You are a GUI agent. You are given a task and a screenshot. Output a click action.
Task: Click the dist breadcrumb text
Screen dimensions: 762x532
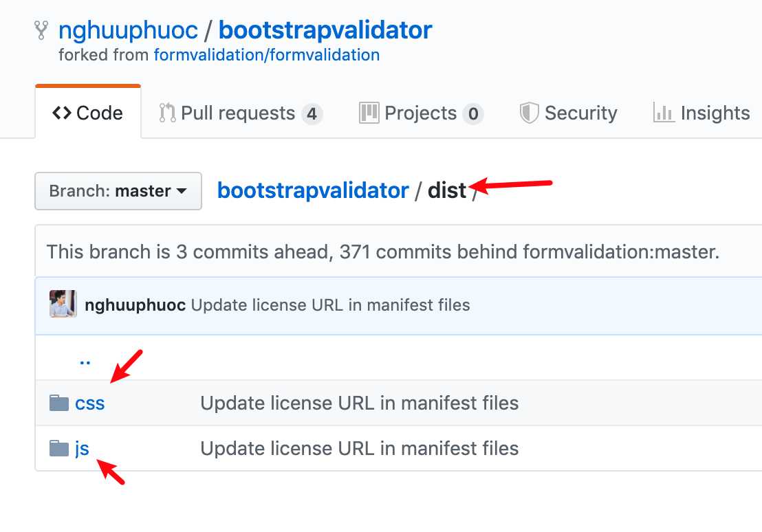446,190
